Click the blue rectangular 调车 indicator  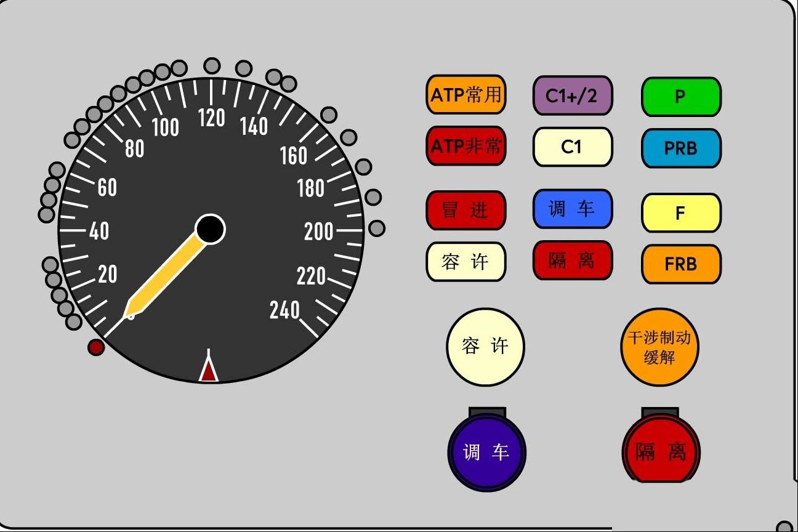(x=573, y=209)
